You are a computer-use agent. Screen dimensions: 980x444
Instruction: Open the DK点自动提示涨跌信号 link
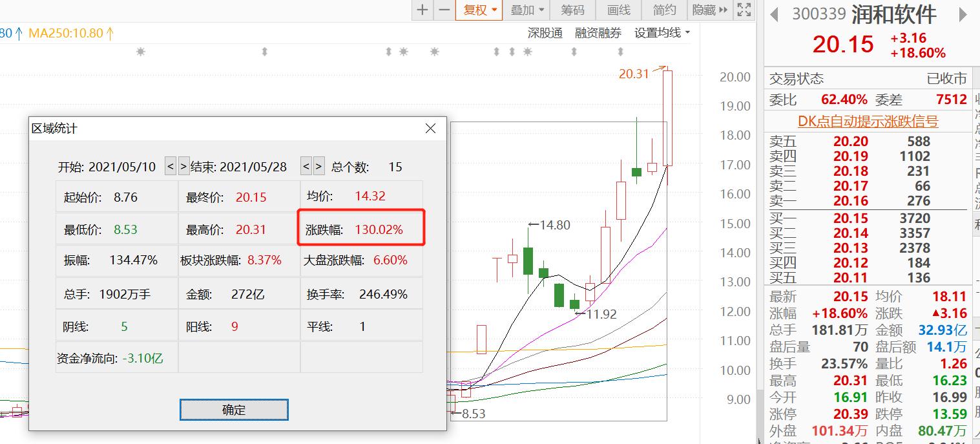pos(869,122)
